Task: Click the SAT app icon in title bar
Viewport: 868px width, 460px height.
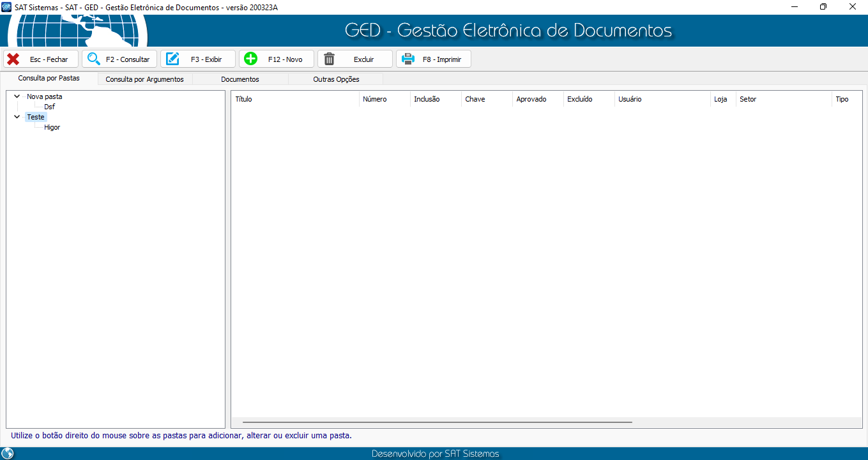Action: point(7,7)
